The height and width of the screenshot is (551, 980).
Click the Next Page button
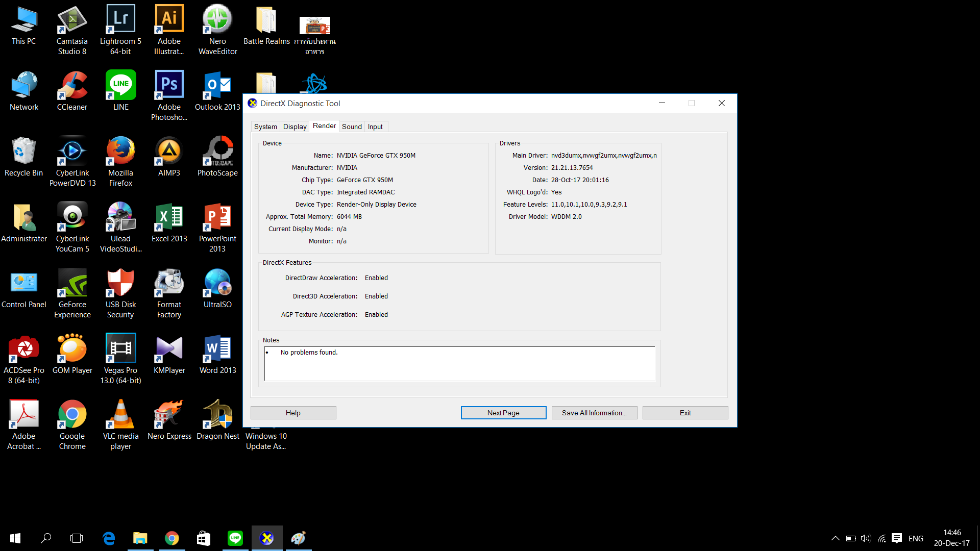(503, 413)
